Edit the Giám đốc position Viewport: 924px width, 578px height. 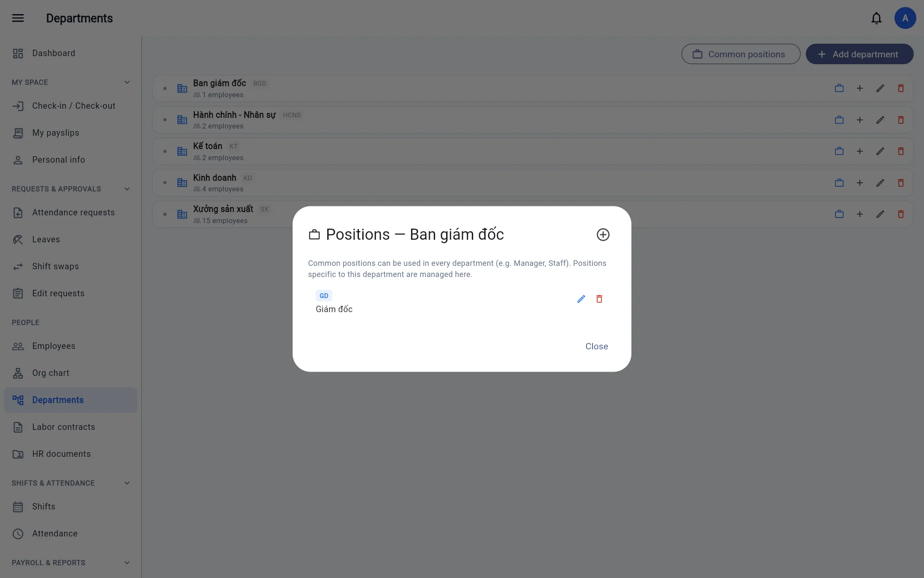click(x=581, y=299)
